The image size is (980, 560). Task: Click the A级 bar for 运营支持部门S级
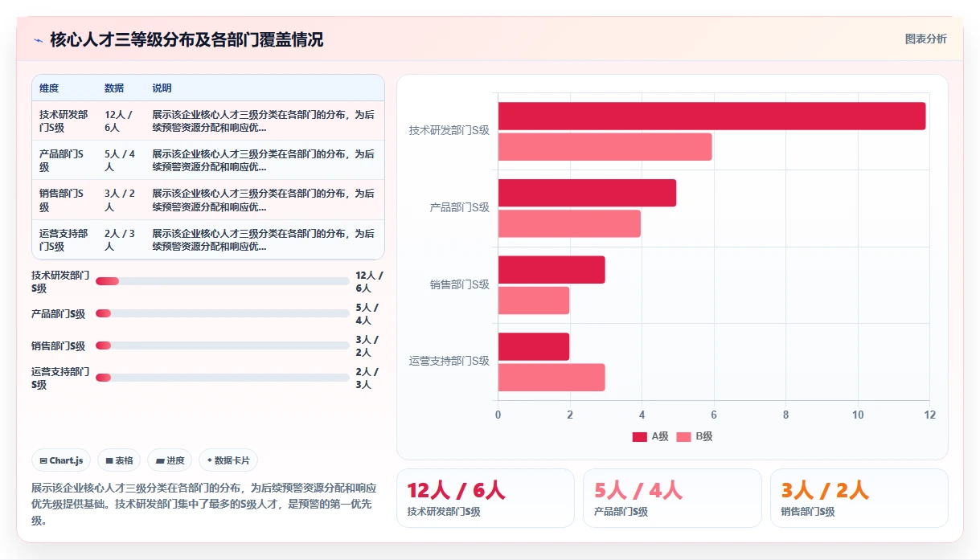point(534,346)
